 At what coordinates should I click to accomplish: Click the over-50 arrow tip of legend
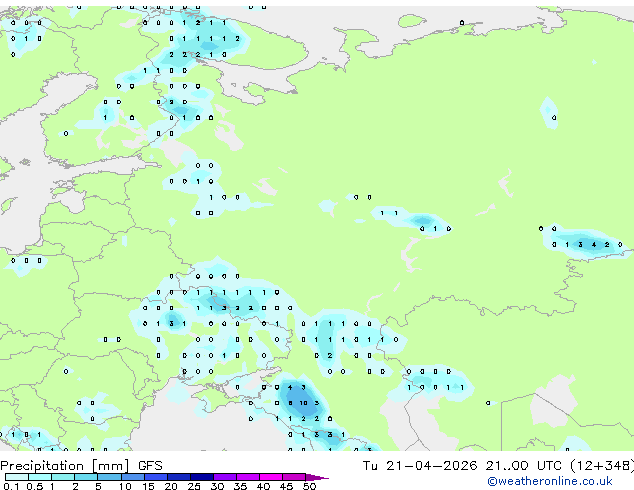[x=317, y=477]
